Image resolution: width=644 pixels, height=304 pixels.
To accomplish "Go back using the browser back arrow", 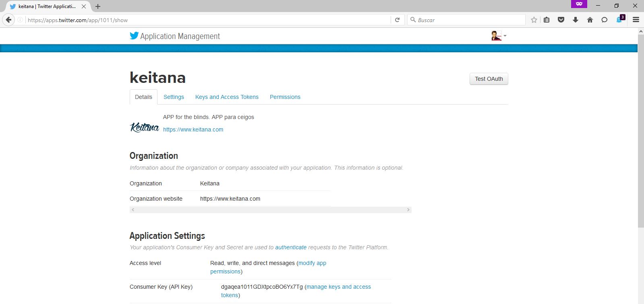I will [x=8, y=20].
